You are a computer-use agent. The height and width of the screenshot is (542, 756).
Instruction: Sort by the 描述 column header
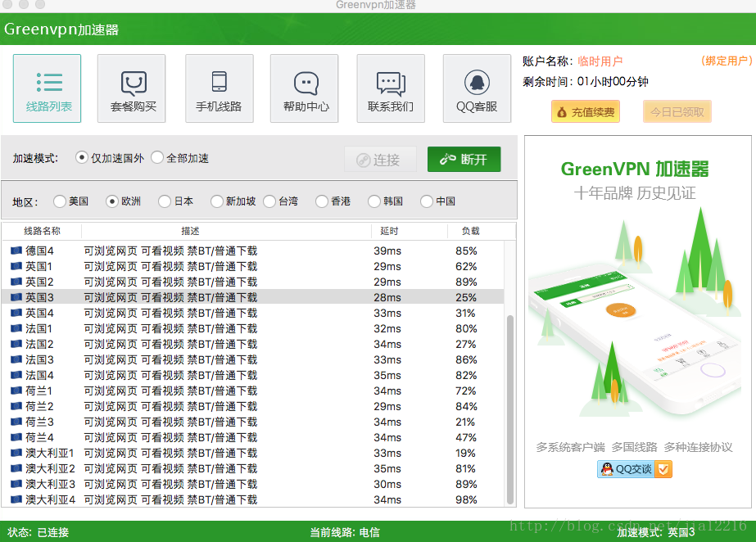point(226,231)
